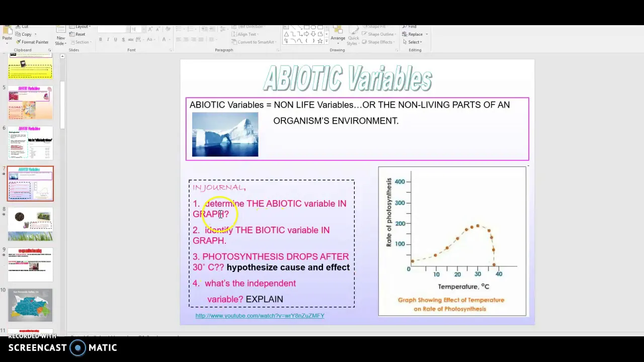
Task: Select slide 10 map thumbnail
Action: point(30,305)
